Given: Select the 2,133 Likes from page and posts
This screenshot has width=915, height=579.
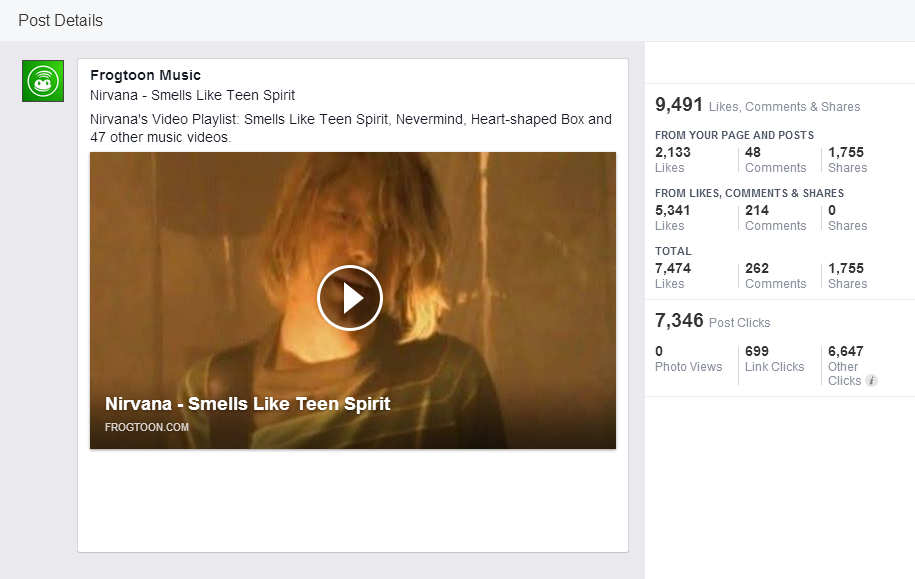Looking at the screenshot, I should pos(673,153).
